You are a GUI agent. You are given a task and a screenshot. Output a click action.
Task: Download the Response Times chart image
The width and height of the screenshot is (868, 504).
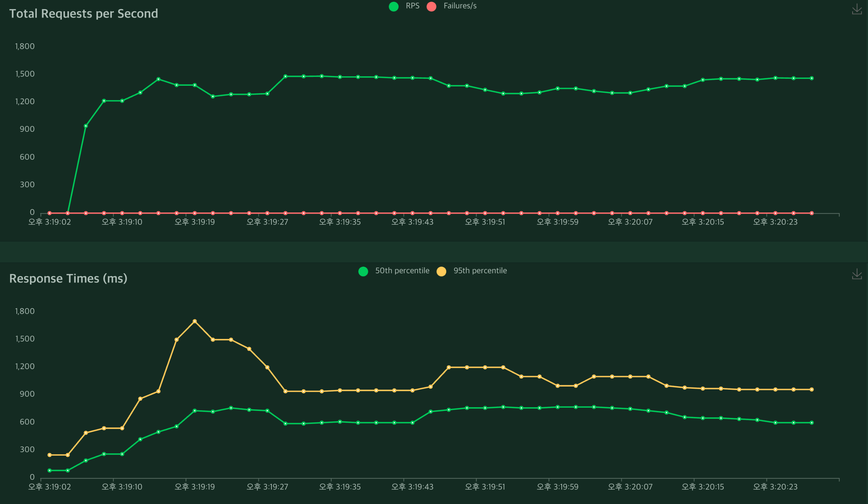click(x=856, y=274)
